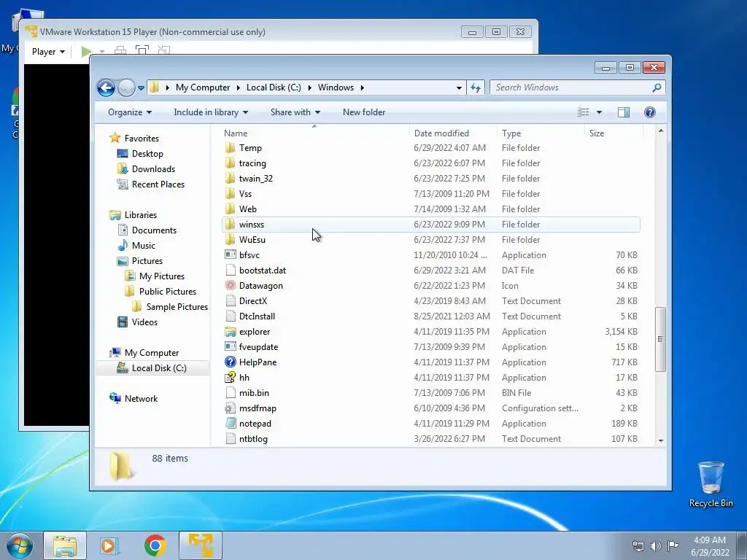Select Favorites in the navigation pane
The width and height of the screenshot is (747, 560).
click(142, 139)
